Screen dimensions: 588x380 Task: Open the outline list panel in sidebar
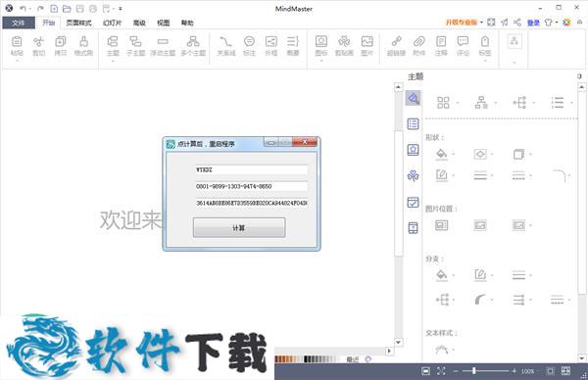[x=413, y=123]
